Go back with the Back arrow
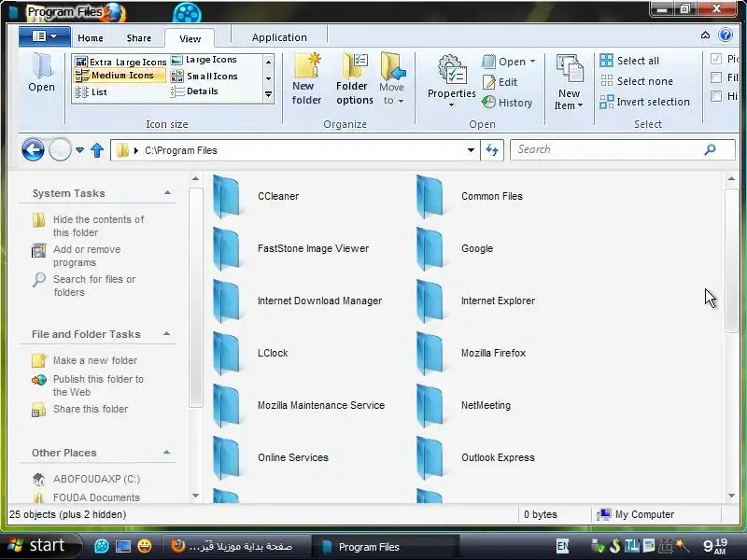The height and width of the screenshot is (560, 747). pos(33,150)
